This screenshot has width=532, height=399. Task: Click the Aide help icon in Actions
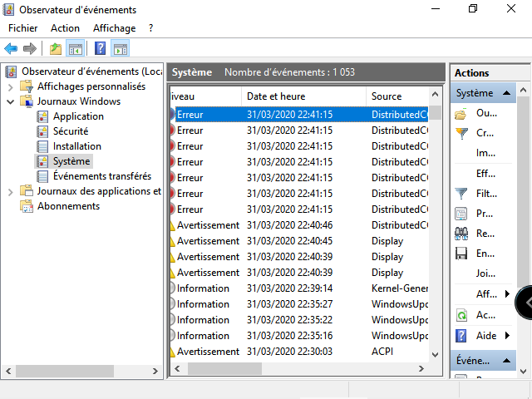pyautogui.click(x=461, y=336)
